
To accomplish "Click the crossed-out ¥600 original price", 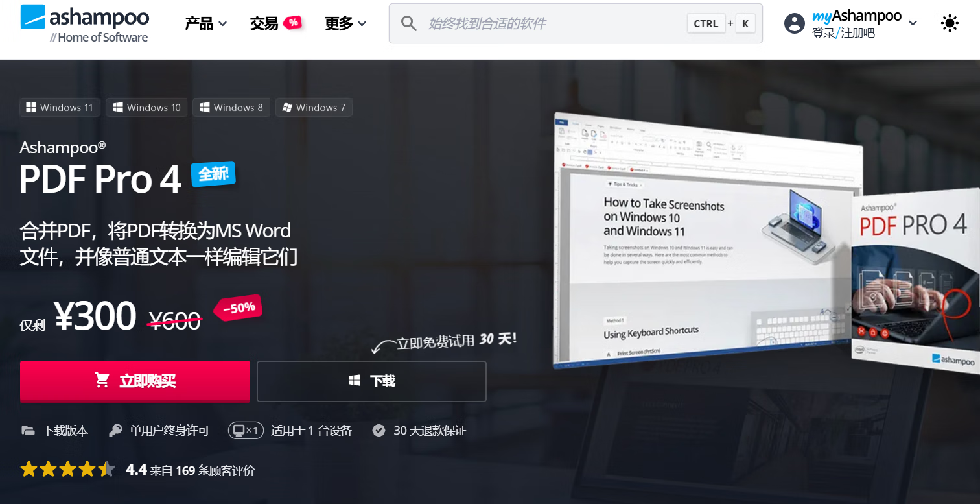I will (x=175, y=320).
